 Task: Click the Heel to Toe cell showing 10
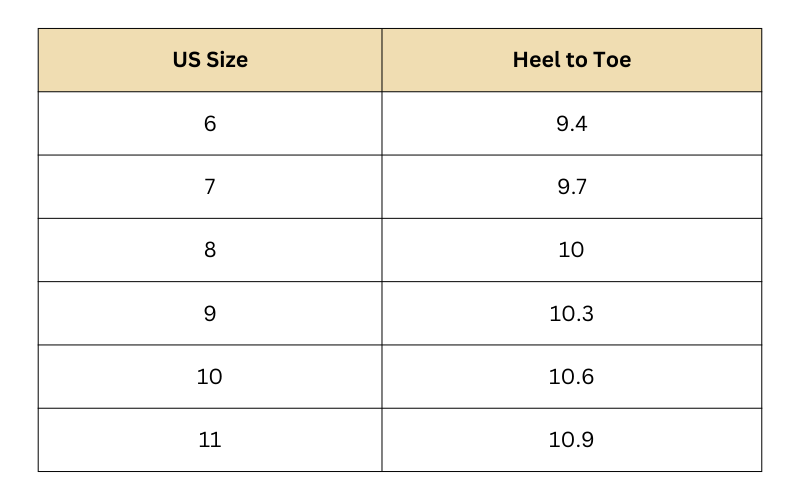[x=571, y=250]
